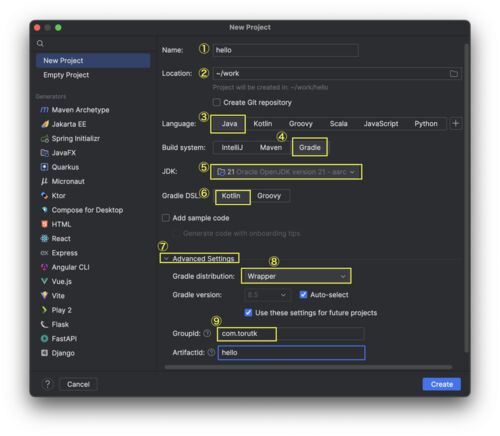Viewport: 500px width, 436px height.
Task: Open the dialog help question mark button
Action: 48,384
